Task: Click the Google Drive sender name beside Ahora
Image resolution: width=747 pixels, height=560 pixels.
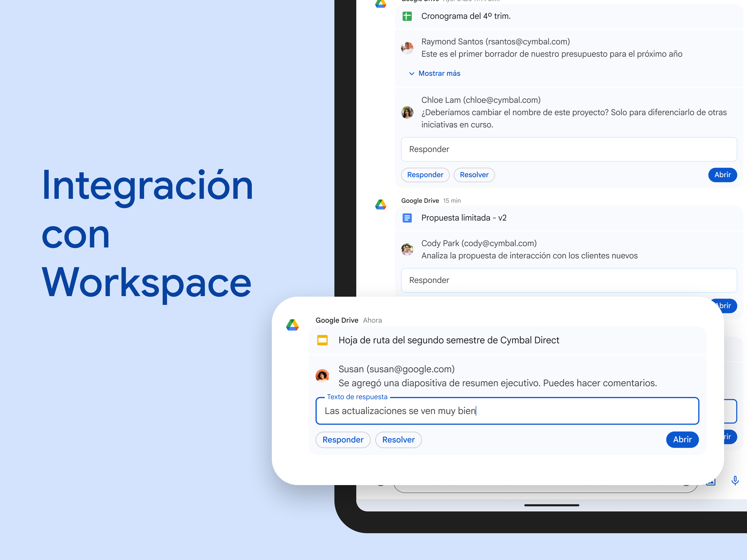Action: [337, 320]
